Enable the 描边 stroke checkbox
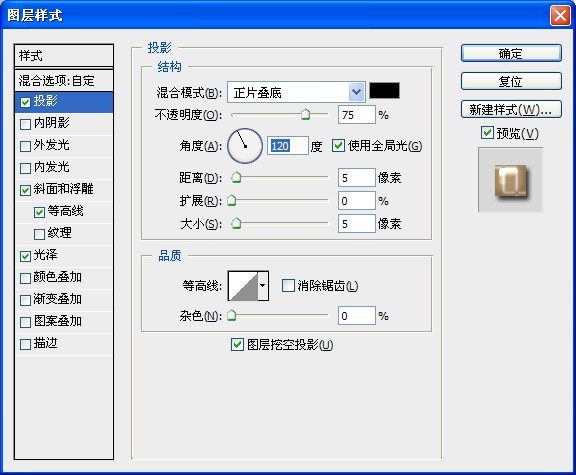The width and height of the screenshot is (576, 475). pyautogui.click(x=25, y=345)
